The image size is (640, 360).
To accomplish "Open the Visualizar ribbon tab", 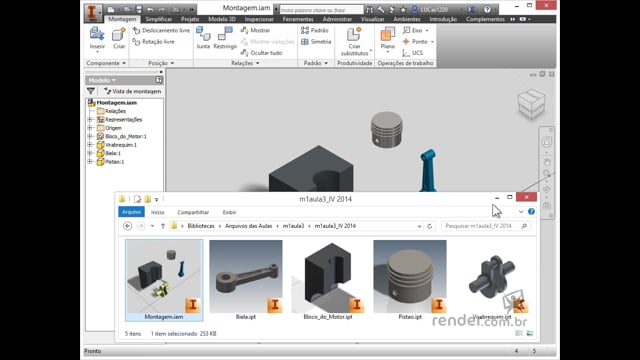I will (372, 19).
